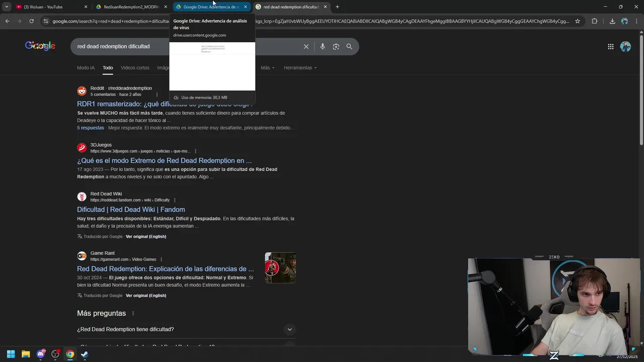Select the Modo IA search tab
This screenshot has height=362, width=644.
tap(86, 67)
